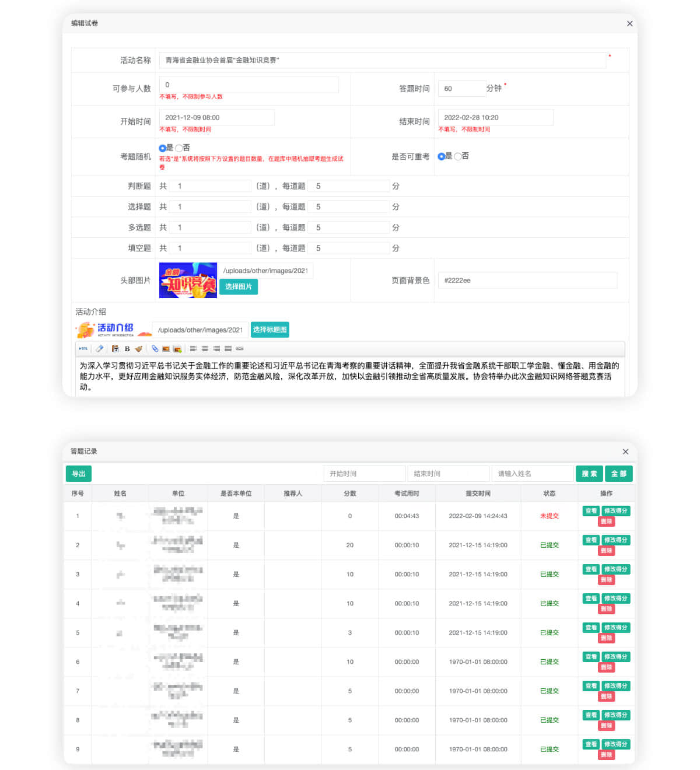Select 否 for 考题随机
This screenshot has height=770, width=700.
coord(179,148)
